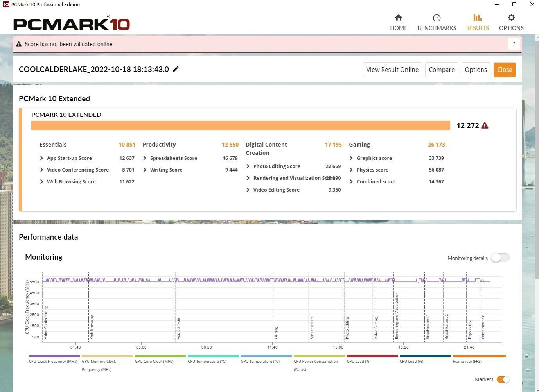The height and width of the screenshot is (392, 539).
Task: Click the orange Close button
Action: pyautogui.click(x=504, y=70)
